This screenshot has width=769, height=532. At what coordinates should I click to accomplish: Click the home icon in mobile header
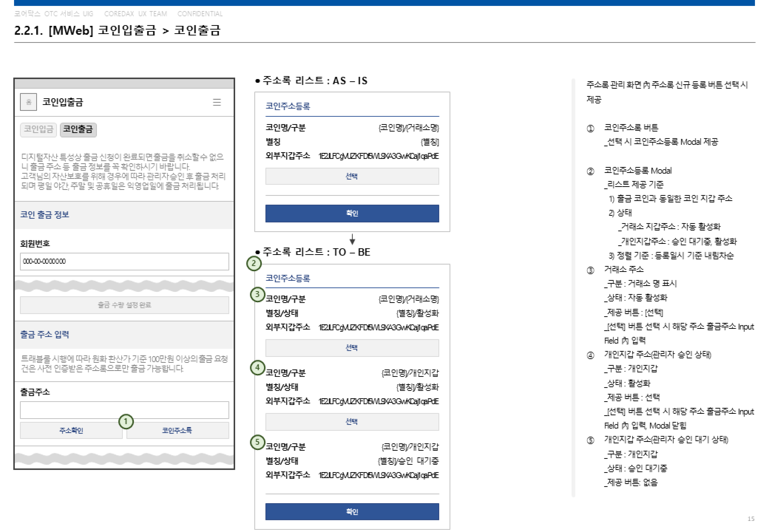28,102
